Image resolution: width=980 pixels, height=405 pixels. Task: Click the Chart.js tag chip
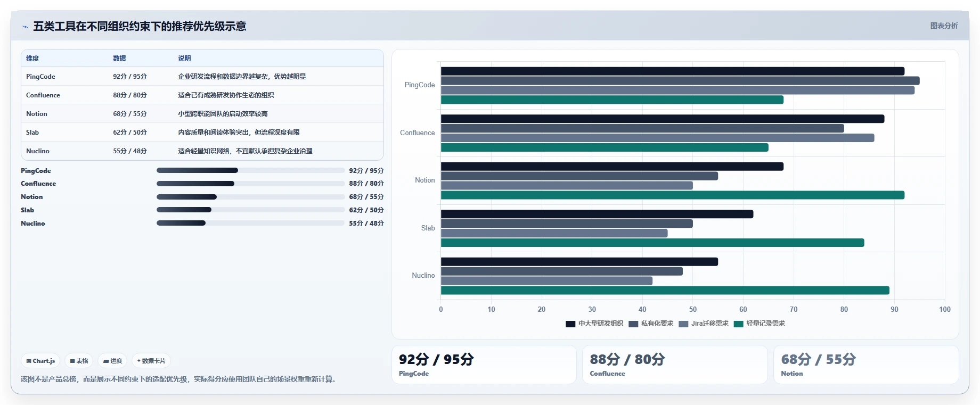(x=41, y=361)
